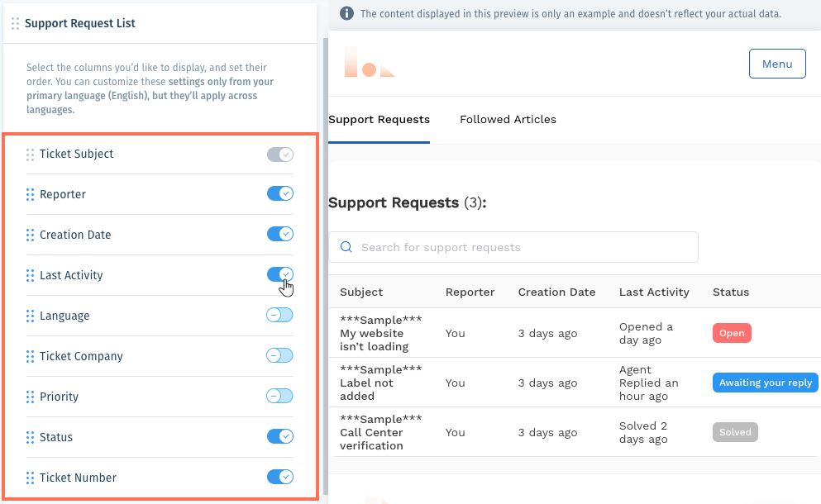Click the drag handle beside Creation Date

click(x=30, y=235)
